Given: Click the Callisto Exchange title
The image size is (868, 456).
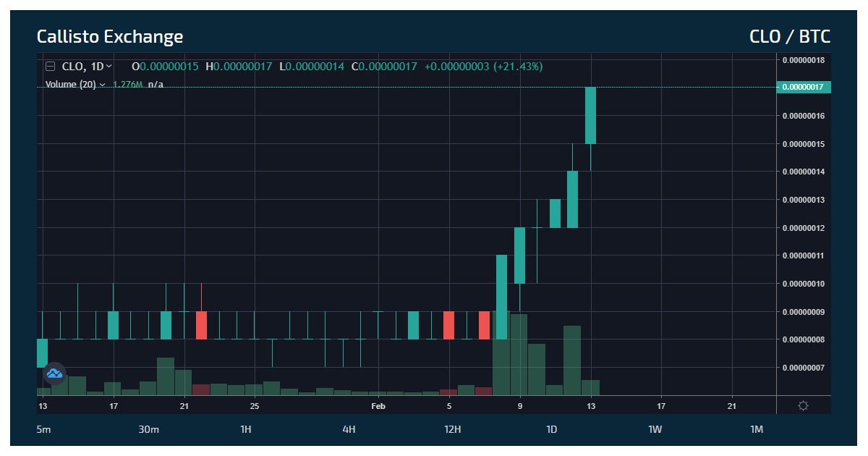Looking at the screenshot, I should coord(110,37).
